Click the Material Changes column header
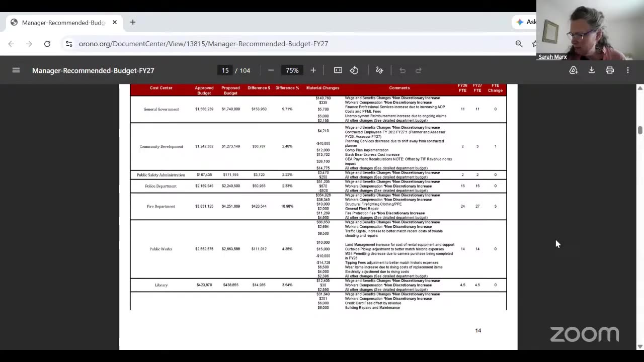 click(323, 88)
